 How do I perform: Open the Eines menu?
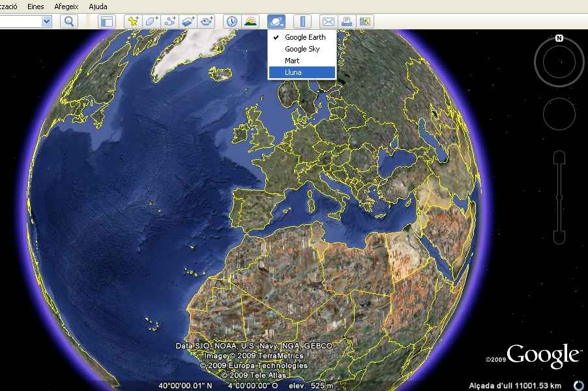(x=36, y=6)
